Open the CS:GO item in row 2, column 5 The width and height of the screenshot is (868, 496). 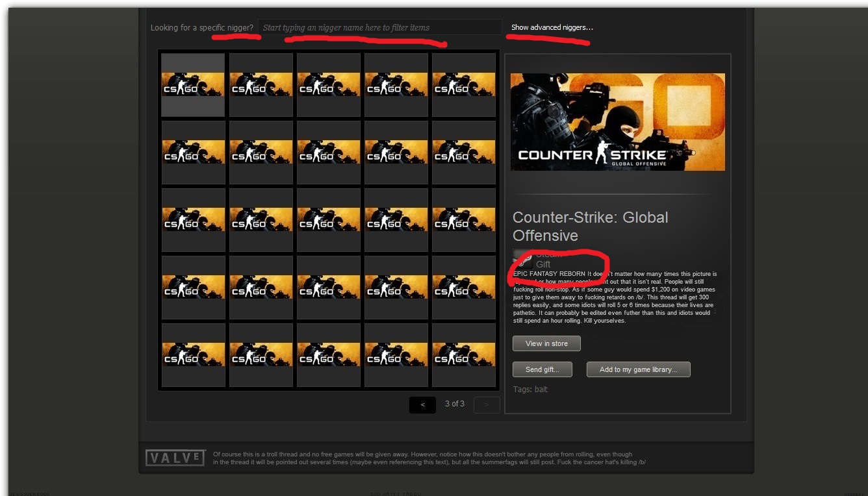(x=463, y=153)
